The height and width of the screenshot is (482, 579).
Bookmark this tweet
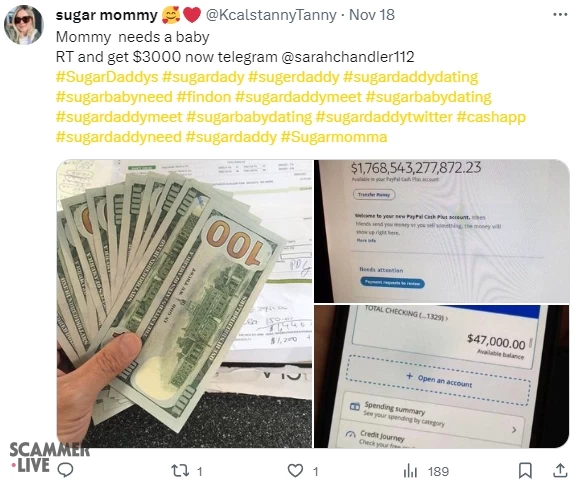click(x=525, y=471)
